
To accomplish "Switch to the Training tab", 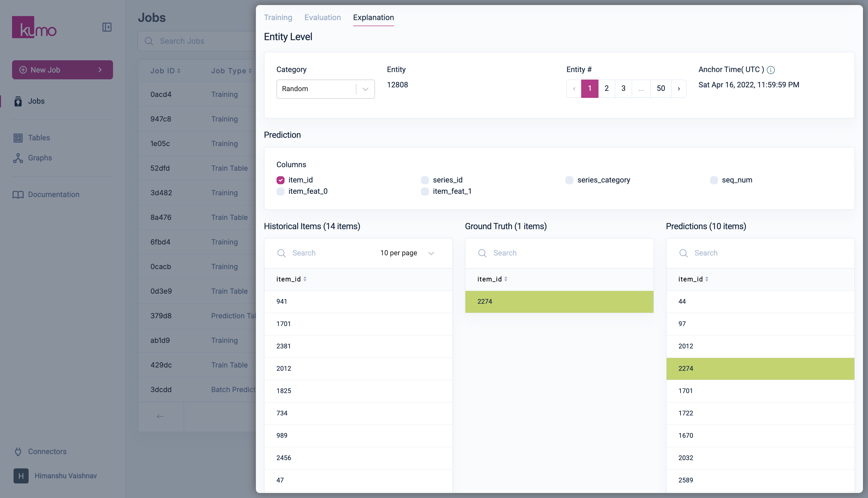I will [x=278, y=17].
